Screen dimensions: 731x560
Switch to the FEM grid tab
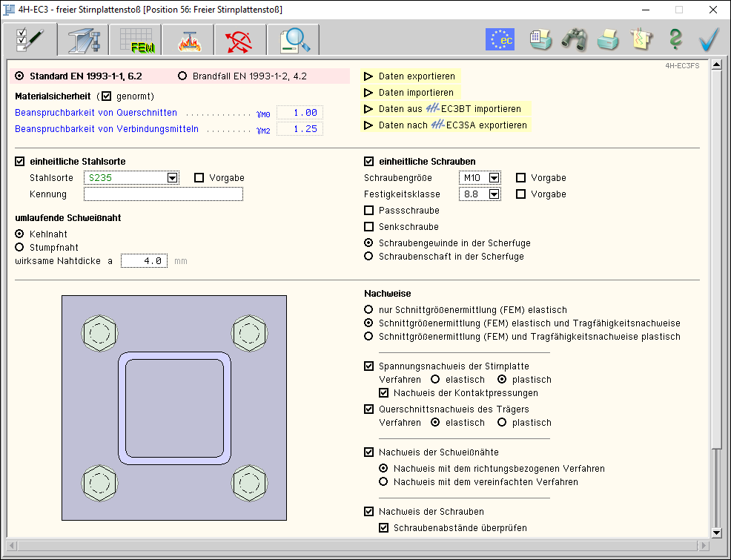tap(135, 39)
